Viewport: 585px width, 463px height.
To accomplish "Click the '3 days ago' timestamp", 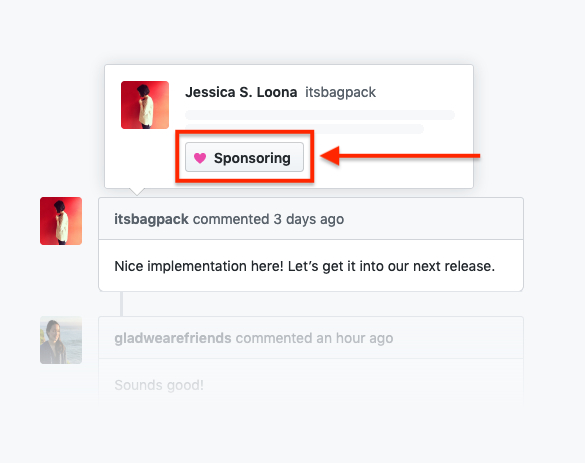I will [309, 219].
